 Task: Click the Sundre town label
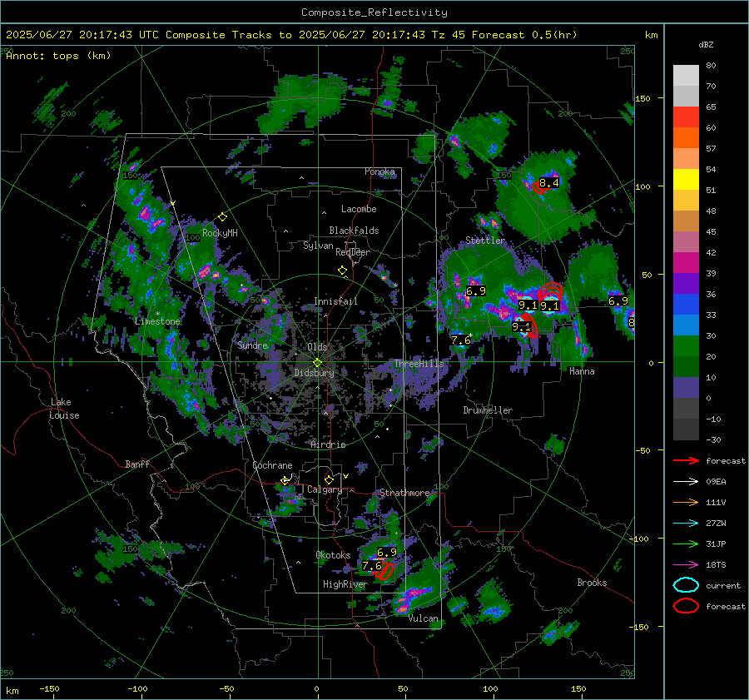pos(253,345)
